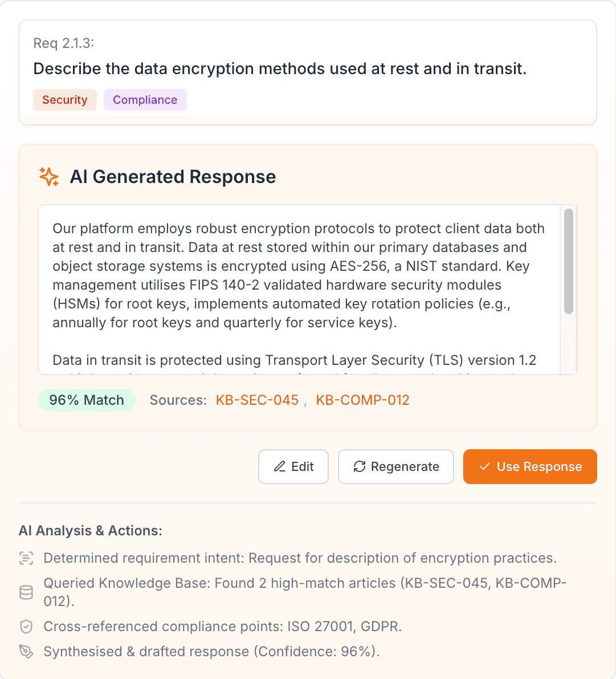Click the 96% Match confidence badge
Image resolution: width=616 pixels, height=679 pixels.
87,400
